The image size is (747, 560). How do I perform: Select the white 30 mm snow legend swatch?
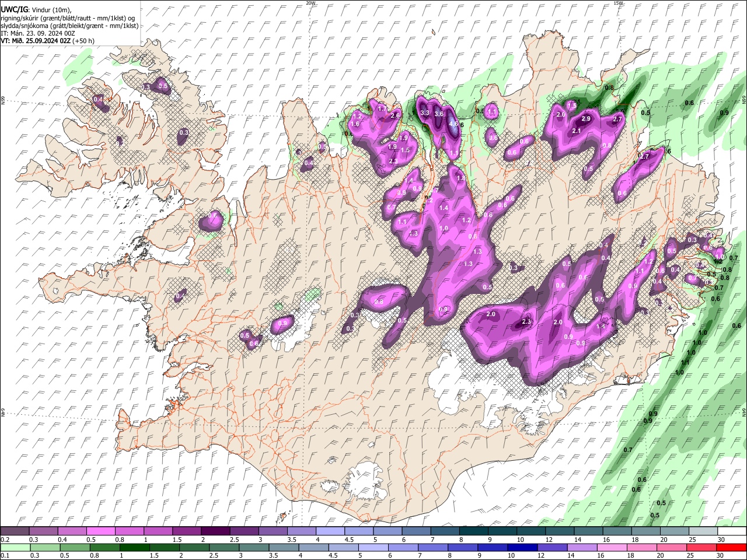(732, 531)
